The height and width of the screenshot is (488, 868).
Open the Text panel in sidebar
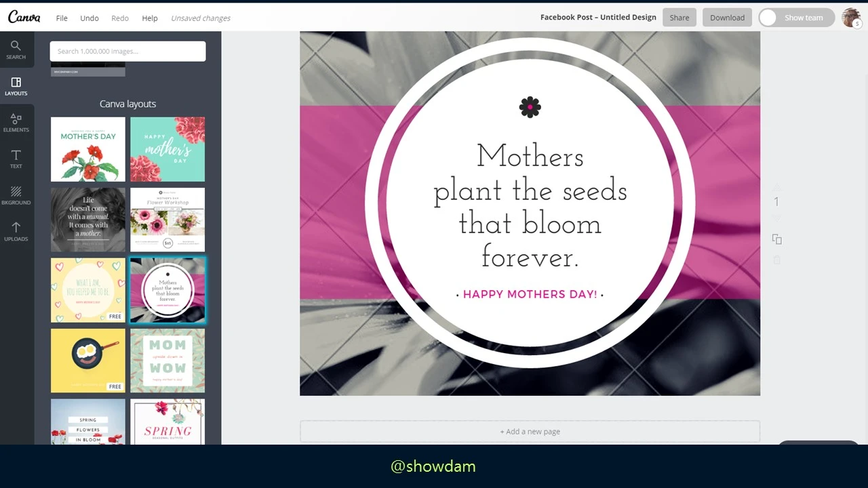[16, 159]
